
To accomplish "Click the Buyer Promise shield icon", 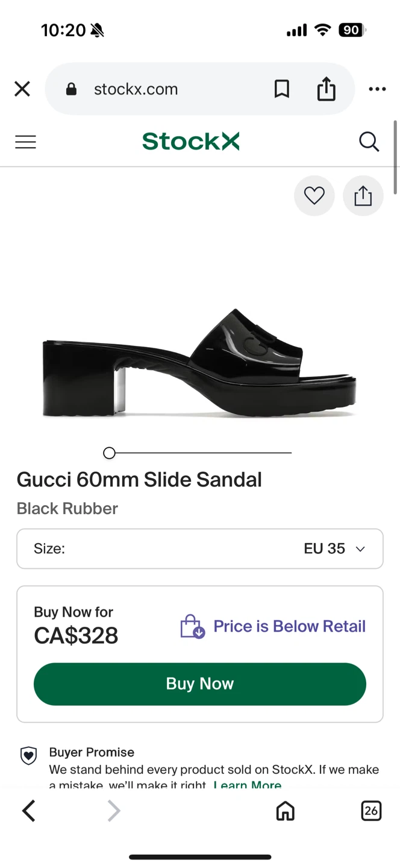I will point(28,755).
